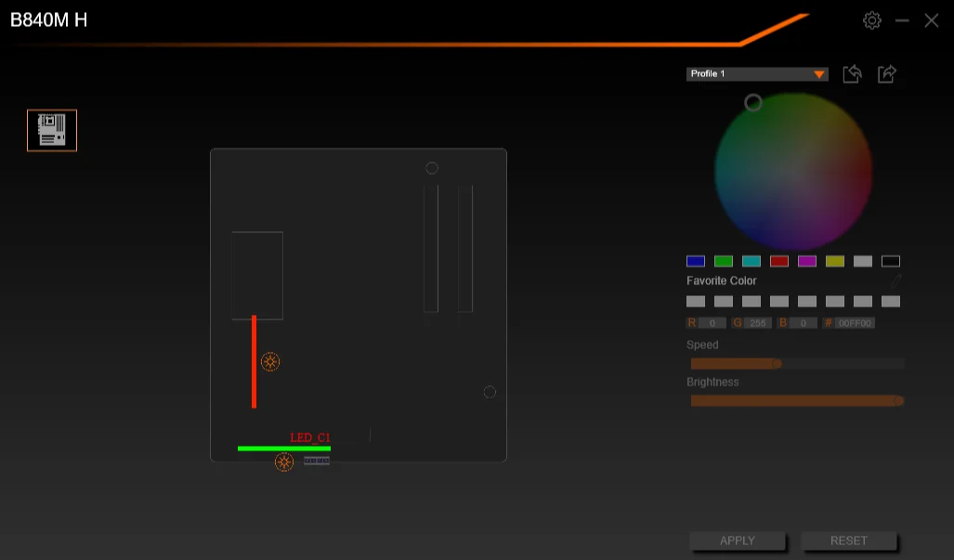The image size is (954, 560).
Task: Click the B value field
Action: pos(804,323)
